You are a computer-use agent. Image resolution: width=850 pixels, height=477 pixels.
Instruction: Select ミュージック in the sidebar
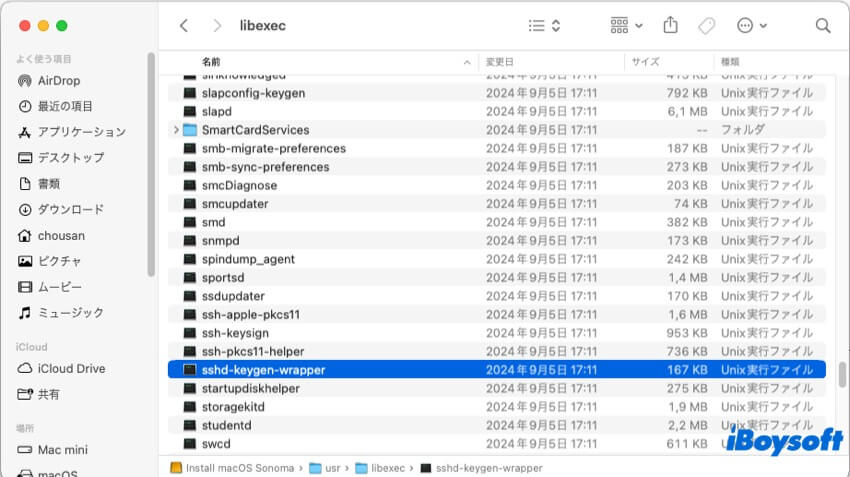coord(70,312)
